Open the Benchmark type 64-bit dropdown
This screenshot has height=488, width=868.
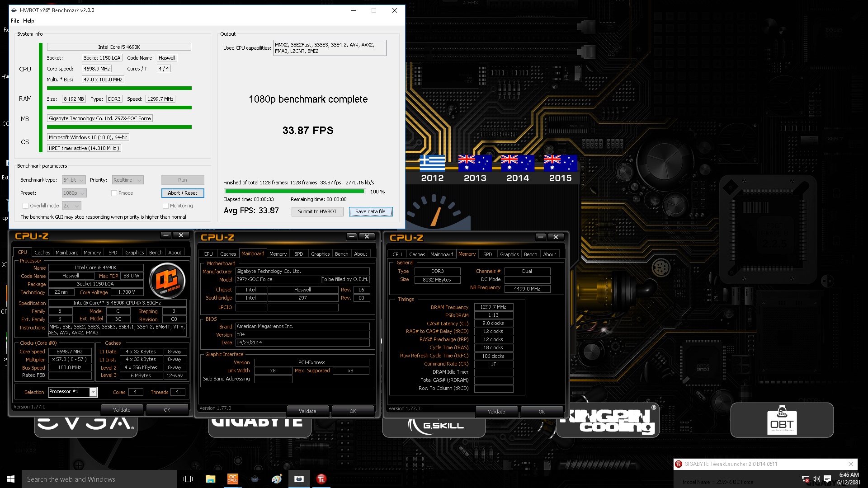coord(74,180)
